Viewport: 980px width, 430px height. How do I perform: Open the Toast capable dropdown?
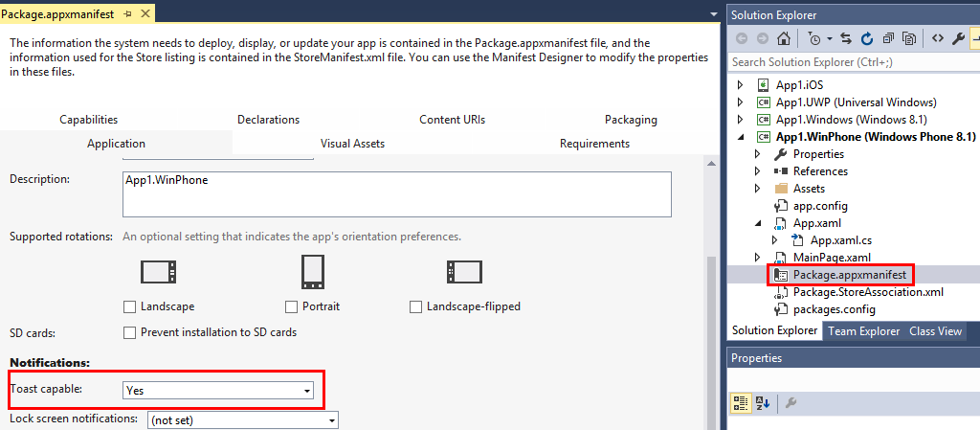point(307,391)
